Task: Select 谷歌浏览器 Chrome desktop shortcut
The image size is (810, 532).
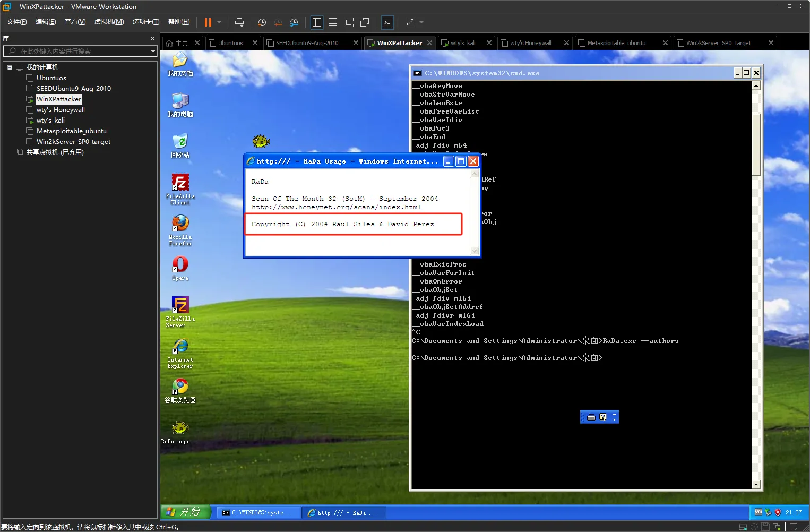Action: (x=180, y=391)
